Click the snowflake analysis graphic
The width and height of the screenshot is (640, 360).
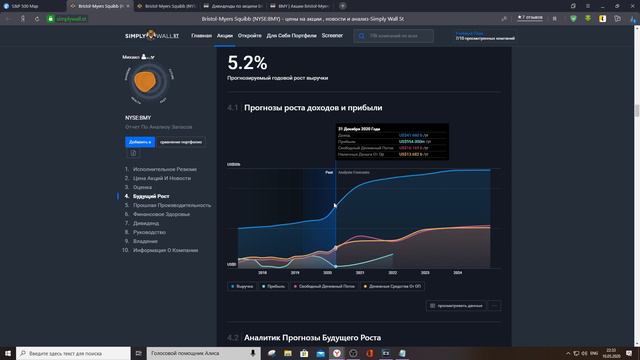tap(149, 83)
